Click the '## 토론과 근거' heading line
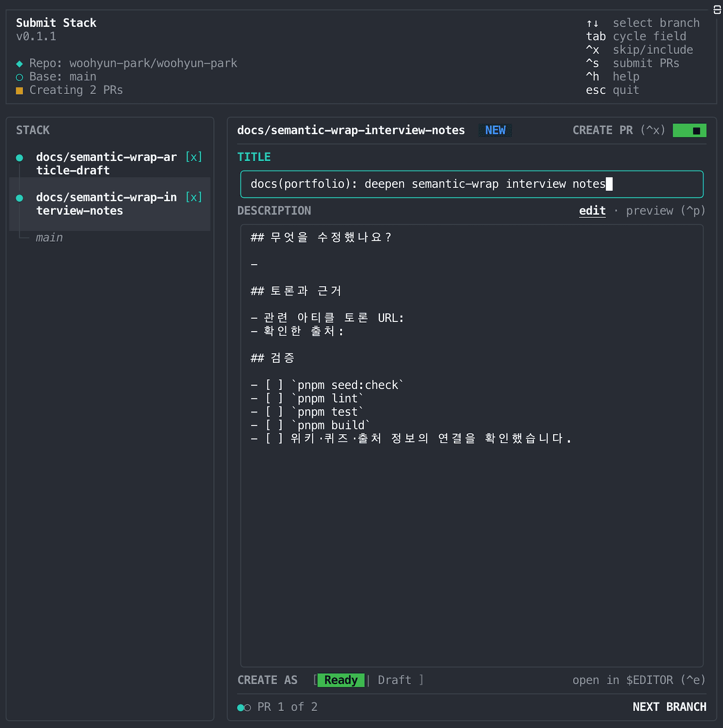 (296, 291)
